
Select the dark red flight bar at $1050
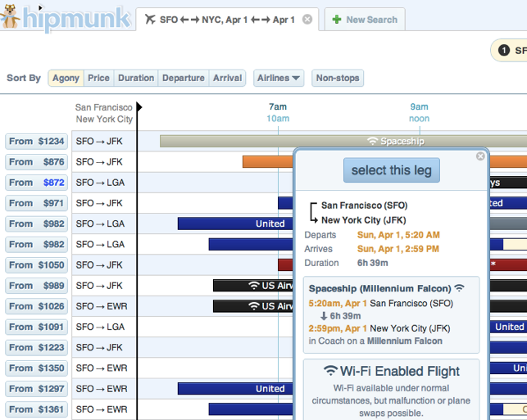click(286, 265)
